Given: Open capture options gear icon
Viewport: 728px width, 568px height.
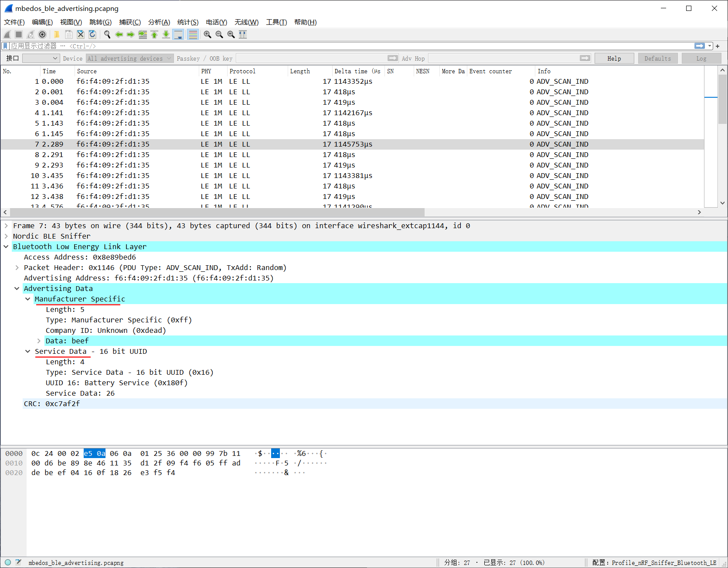Looking at the screenshot, I should (x=42, y=34).
